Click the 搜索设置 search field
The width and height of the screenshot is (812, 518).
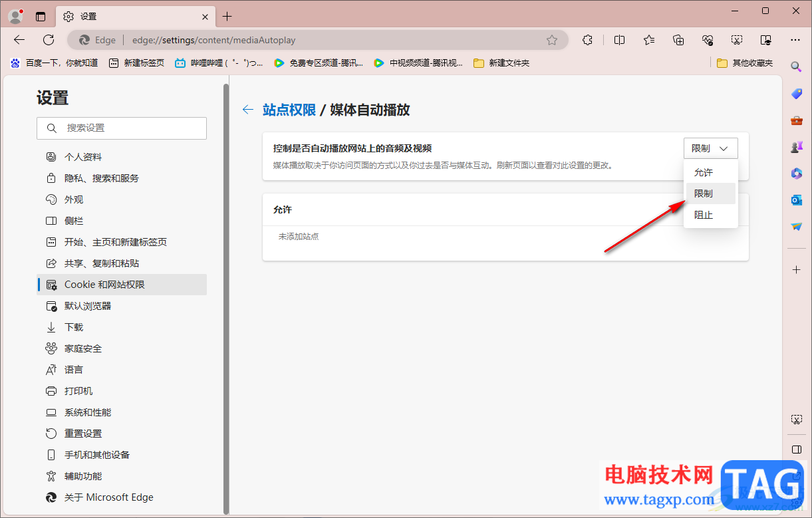point(122,128)
